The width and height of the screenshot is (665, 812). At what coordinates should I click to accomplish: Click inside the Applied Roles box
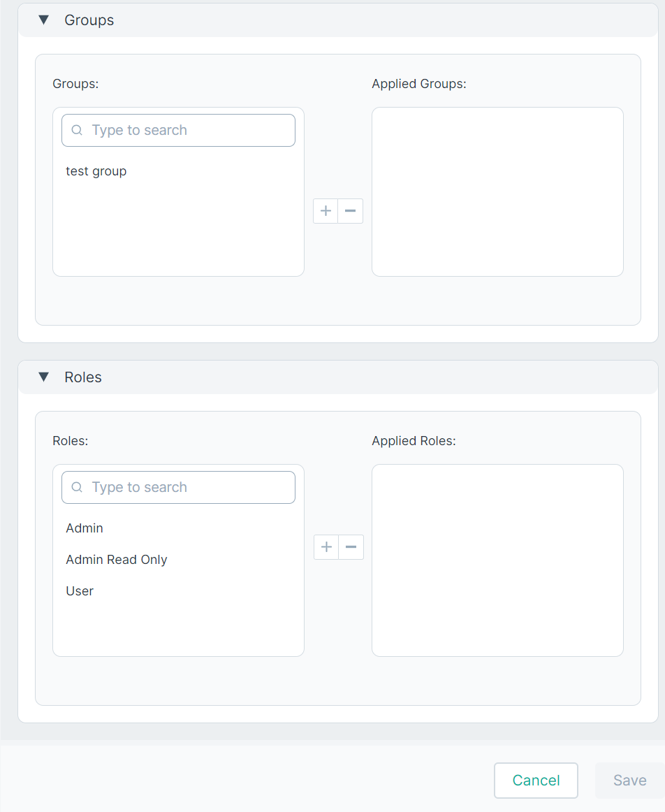pos(498,560)
